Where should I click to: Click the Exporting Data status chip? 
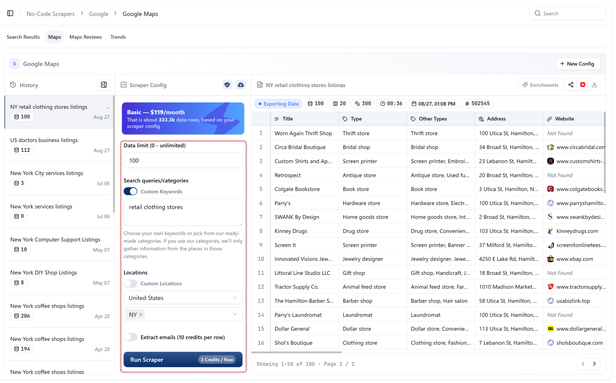[x=278, y=104]
